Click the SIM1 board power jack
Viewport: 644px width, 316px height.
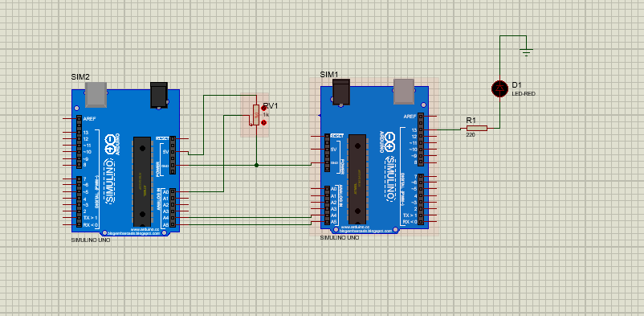340,92
